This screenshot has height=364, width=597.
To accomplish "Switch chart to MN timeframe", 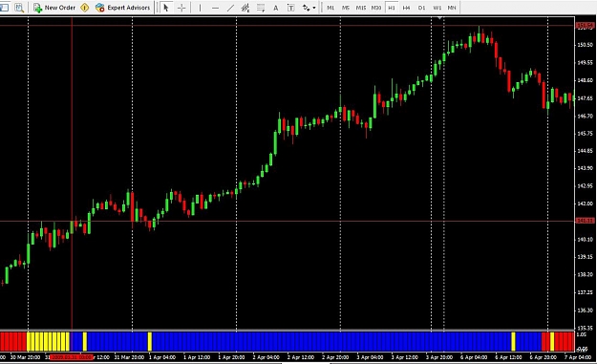I will 452,8.
